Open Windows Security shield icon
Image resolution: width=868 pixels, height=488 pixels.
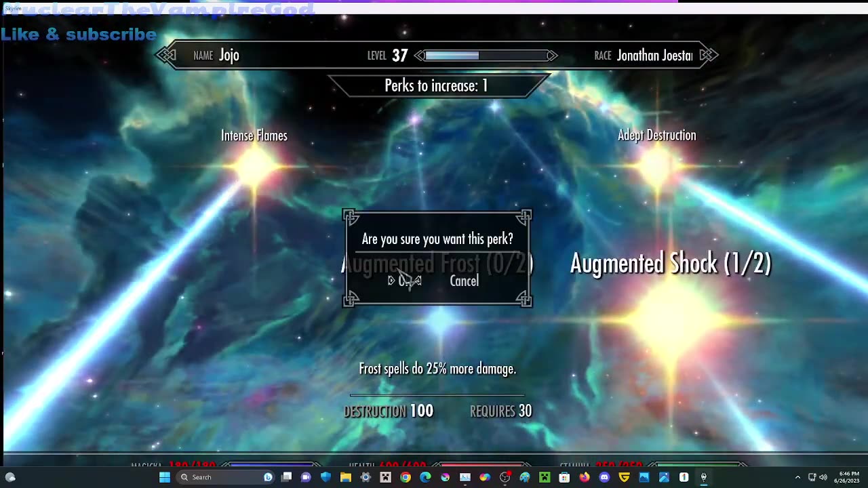tap(325, 477)
